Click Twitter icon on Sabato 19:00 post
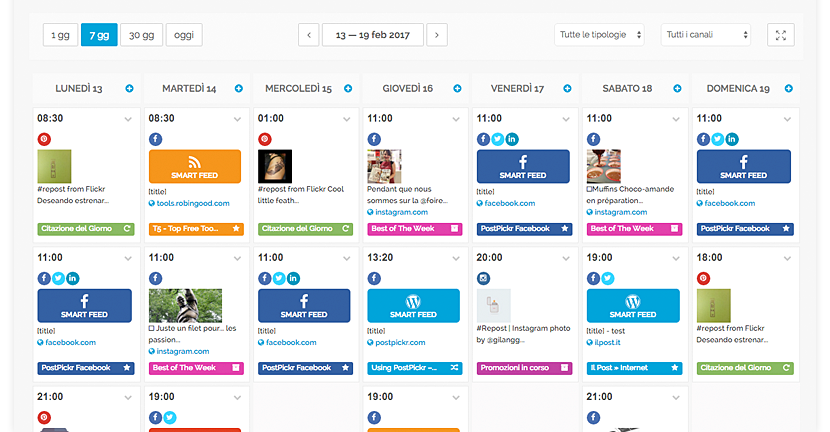 click(608, 278)
